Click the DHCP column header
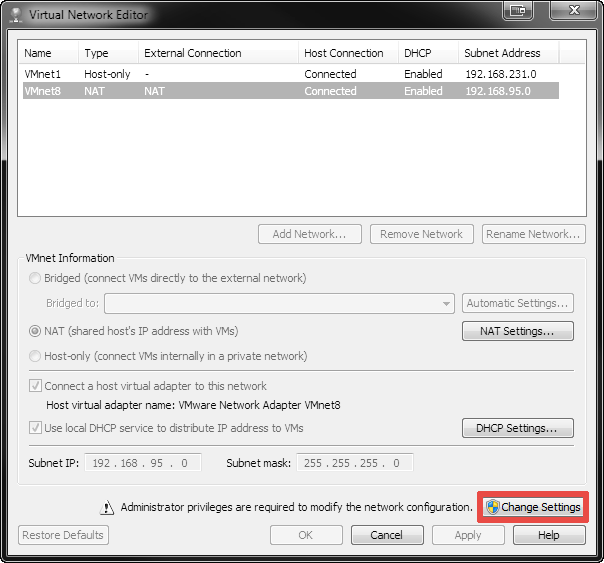This screenshot has width=604, height=563. 428,53
